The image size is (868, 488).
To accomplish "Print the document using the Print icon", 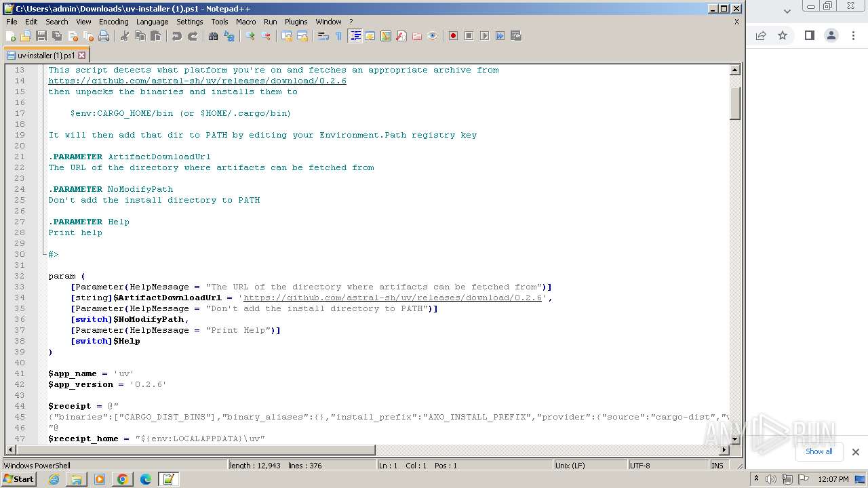I will (104, 36).
